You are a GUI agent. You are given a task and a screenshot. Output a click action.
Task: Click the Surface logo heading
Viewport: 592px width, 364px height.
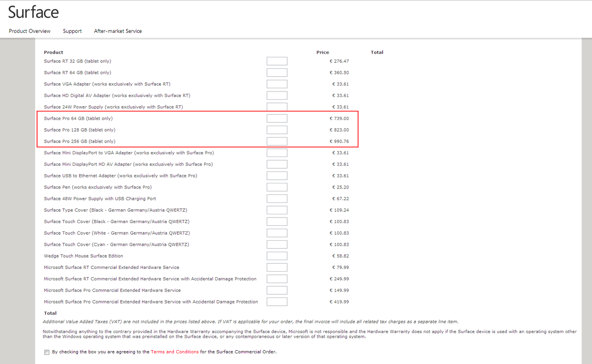pos(33,12)
